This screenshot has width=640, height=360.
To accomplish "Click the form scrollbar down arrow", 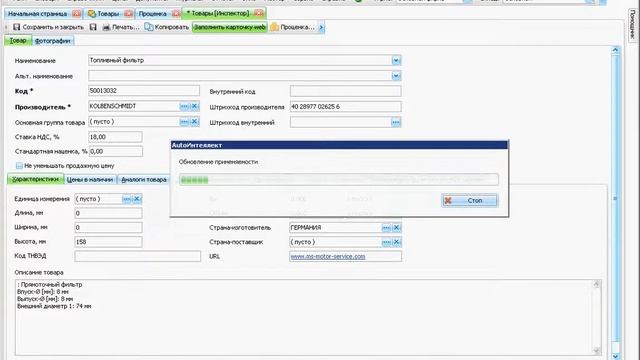I will point(615,356).
